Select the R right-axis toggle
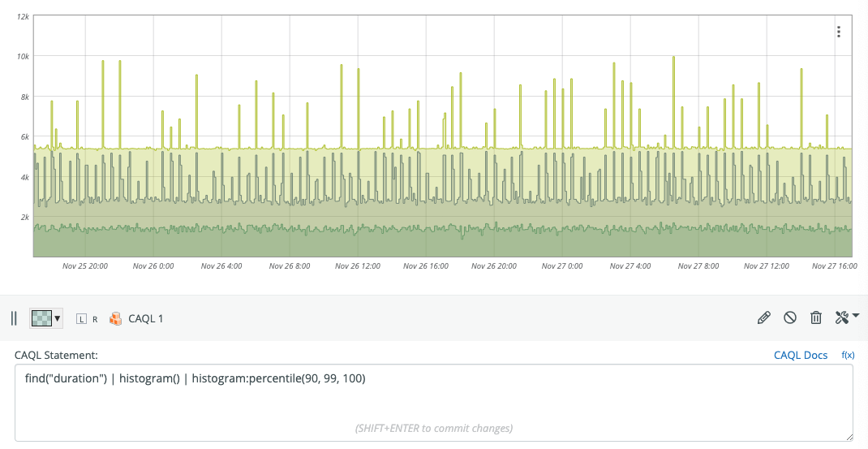Image resolution: width=868 pixels, height=449 pixels. [95, 319]
